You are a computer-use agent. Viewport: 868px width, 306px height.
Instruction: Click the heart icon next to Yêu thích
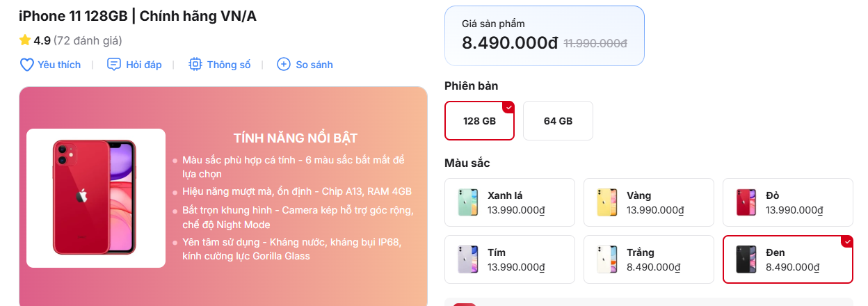pos(26,65)
